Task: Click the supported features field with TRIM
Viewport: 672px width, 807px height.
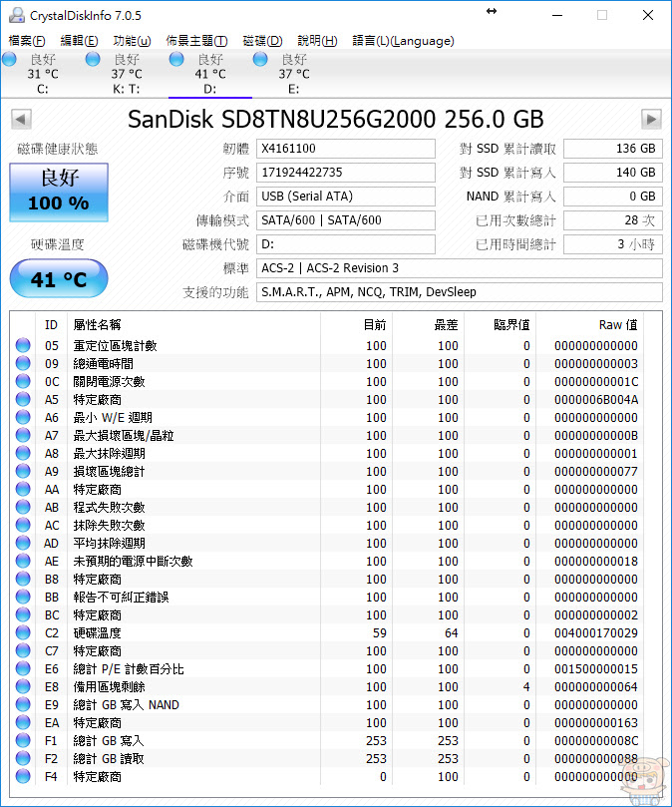Action: (x=460, y=292)
